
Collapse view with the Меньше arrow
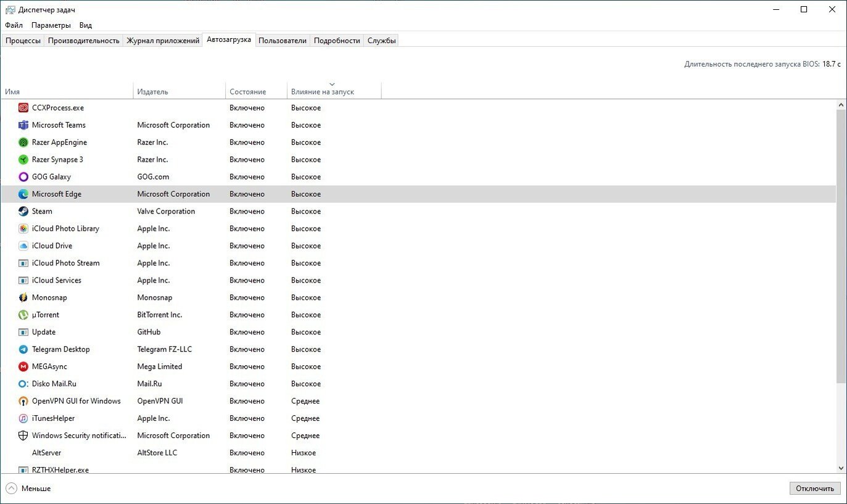(x=11, y=488)
